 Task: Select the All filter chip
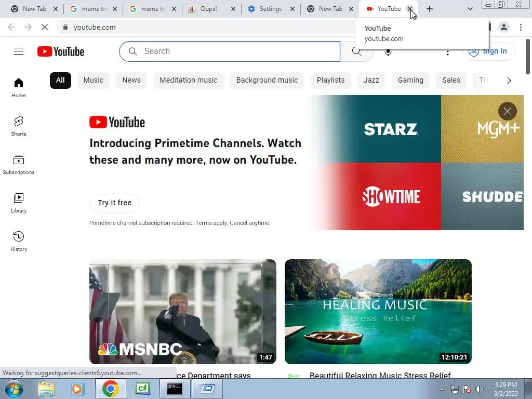coord(60,81)
